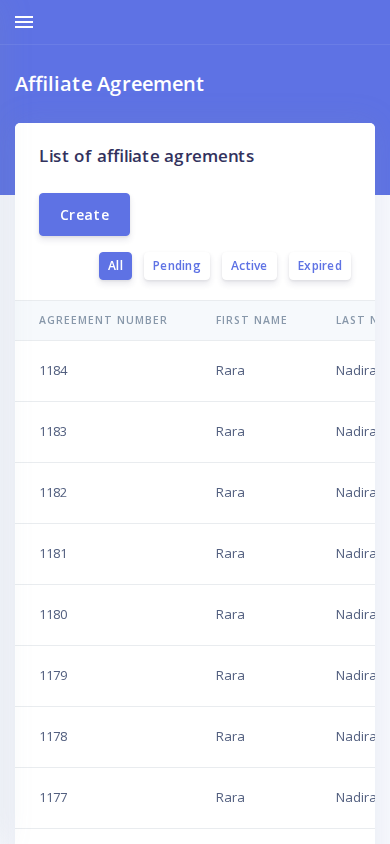Open agreement number 1184 row

[195, 371]
